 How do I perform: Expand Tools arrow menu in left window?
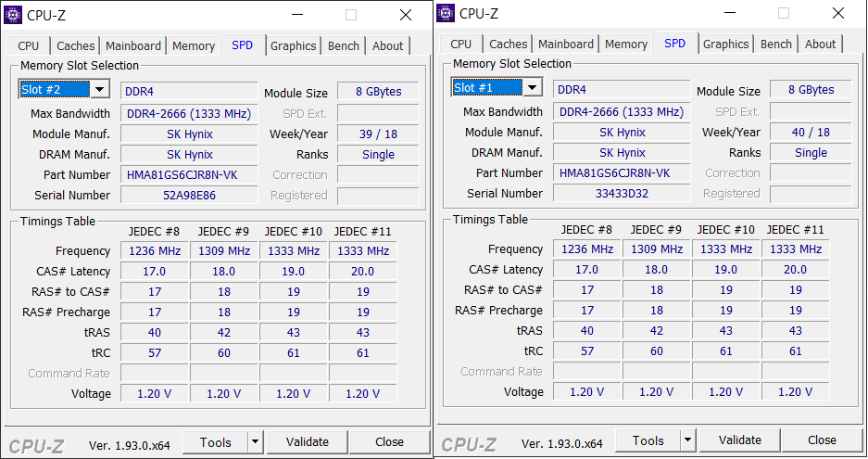click(x=255, y=441)
